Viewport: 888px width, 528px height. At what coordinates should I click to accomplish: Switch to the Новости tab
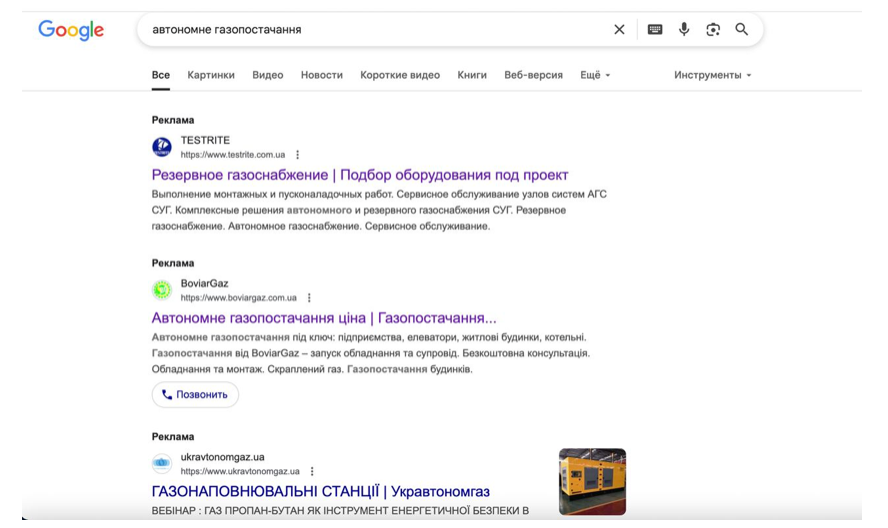click(x=322, y=75)
